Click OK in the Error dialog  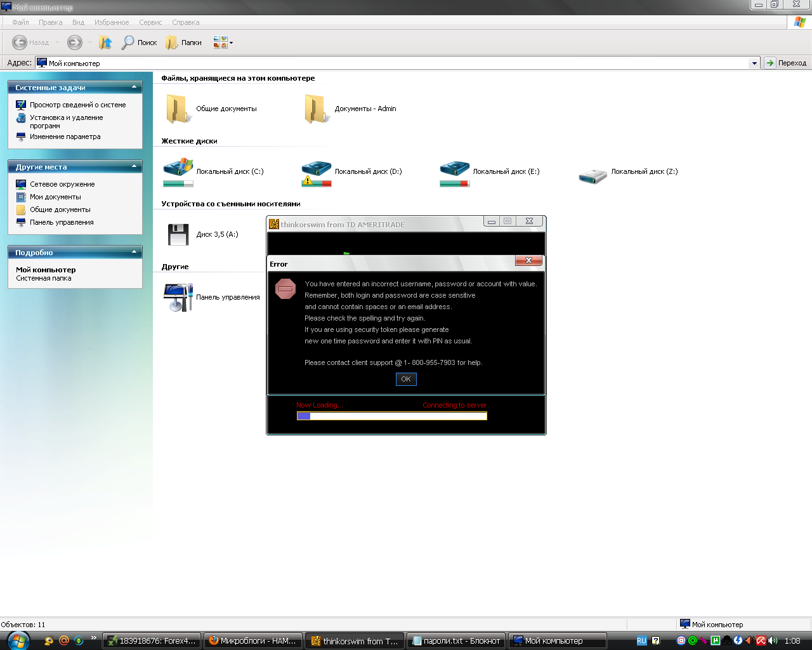pyautogui.click(x=406, y=379)
